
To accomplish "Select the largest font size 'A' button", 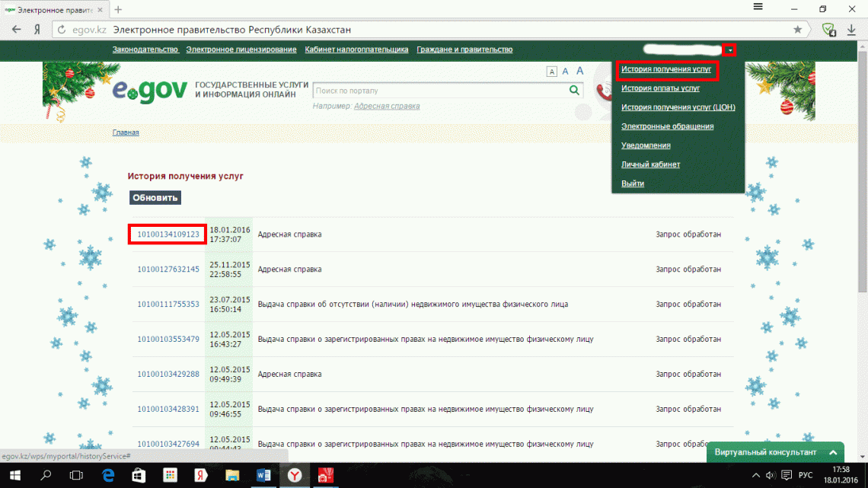I will point(579,71).
